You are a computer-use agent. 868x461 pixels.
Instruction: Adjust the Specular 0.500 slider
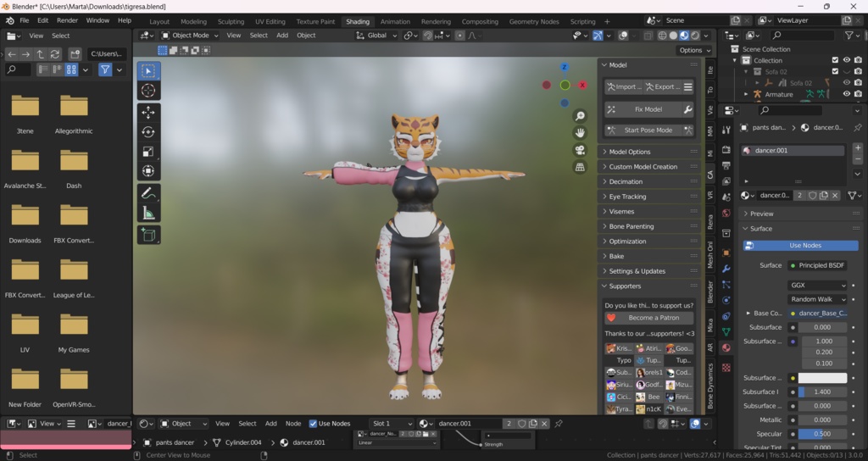tap(822, 434)
